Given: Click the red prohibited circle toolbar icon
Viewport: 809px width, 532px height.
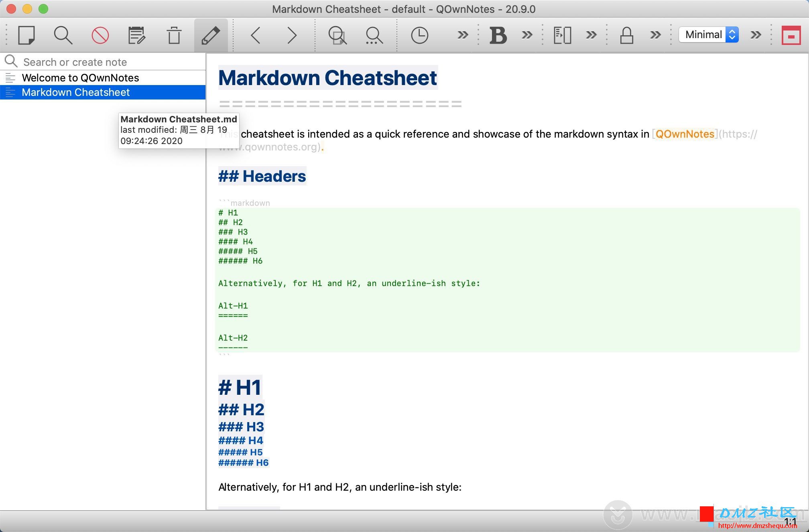Looking at the screenshot, I should coord(100,35).
